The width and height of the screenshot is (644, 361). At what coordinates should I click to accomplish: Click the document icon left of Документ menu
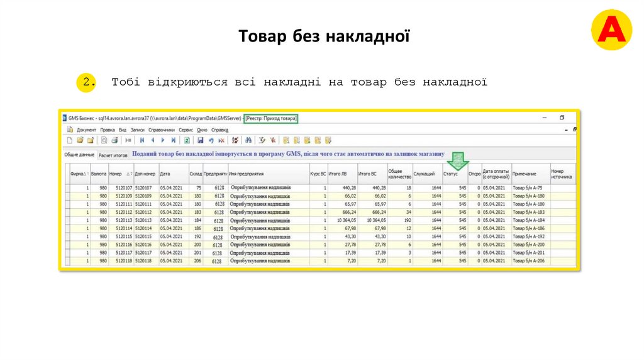[x=70, y=130]
